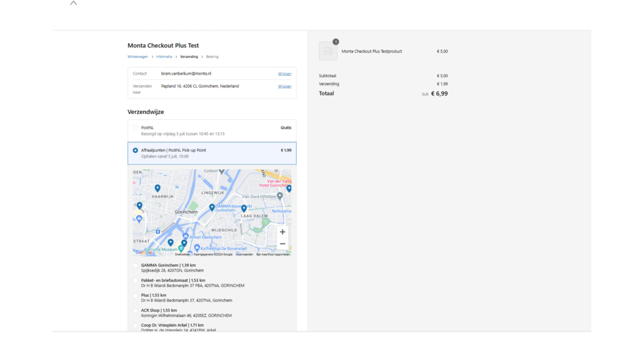This screenshot has width=644, height=362.
Task: Click the Subtotaal value € 5,00
Action: pyautogui.click(x=442, y=76)
